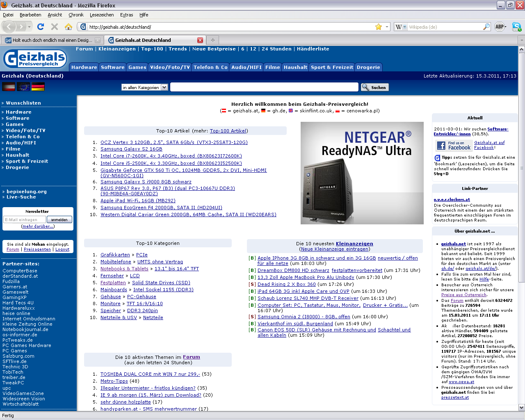
Task: Click the NETGEAR ReadyNAS Ultra ad
Action: (362, 173)
